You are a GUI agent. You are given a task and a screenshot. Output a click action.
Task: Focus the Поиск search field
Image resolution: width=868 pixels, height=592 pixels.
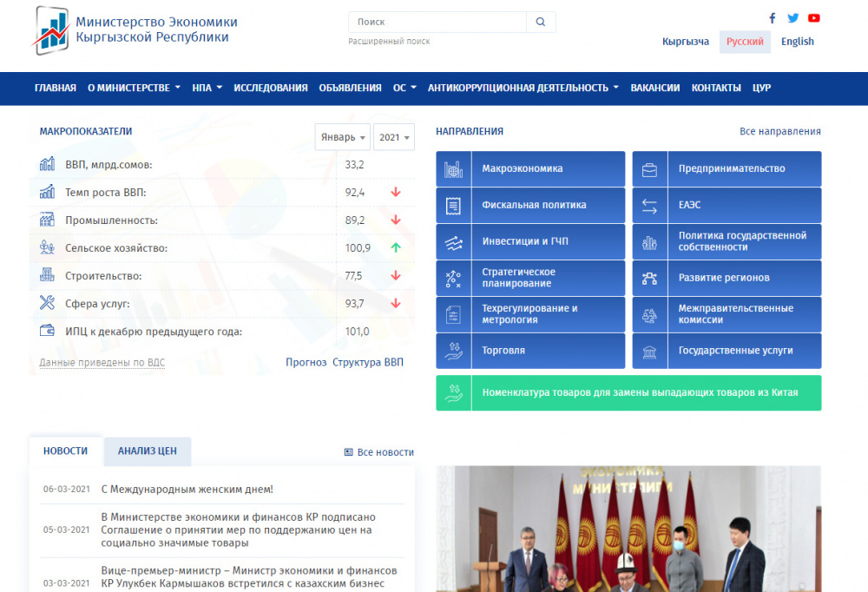437,23
